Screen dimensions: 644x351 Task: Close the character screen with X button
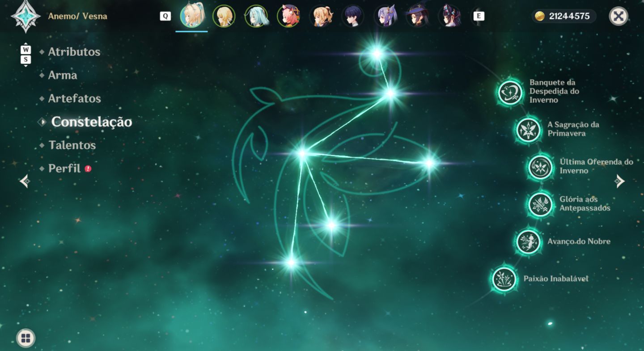(619, 17)
